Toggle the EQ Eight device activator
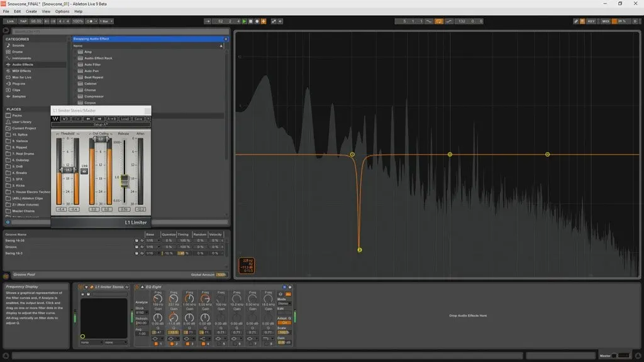The height and width of the screenshot is (362, 644). click(x=136, y=287)
